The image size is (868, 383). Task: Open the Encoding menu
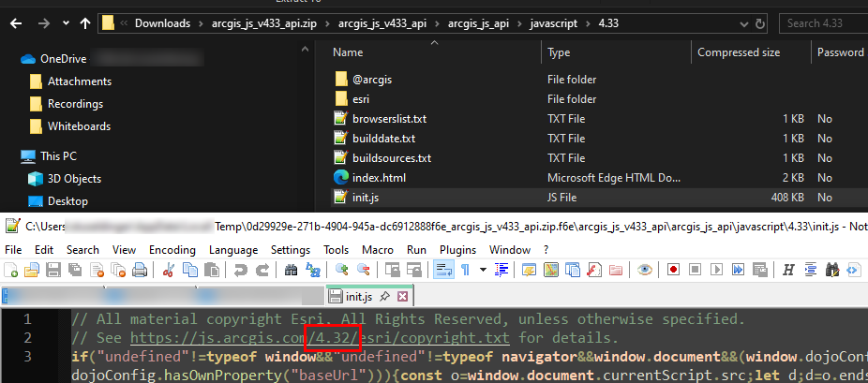(172, 250)
